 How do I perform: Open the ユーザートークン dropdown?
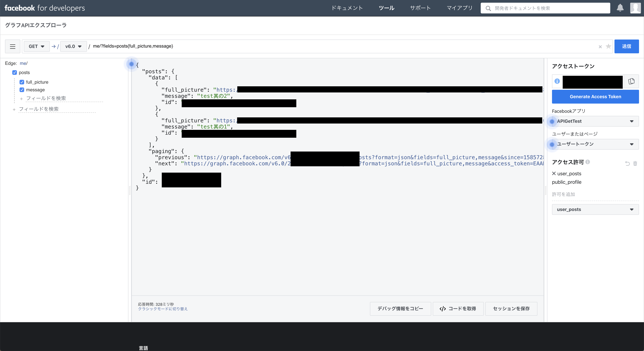click(x=595, y=144)
